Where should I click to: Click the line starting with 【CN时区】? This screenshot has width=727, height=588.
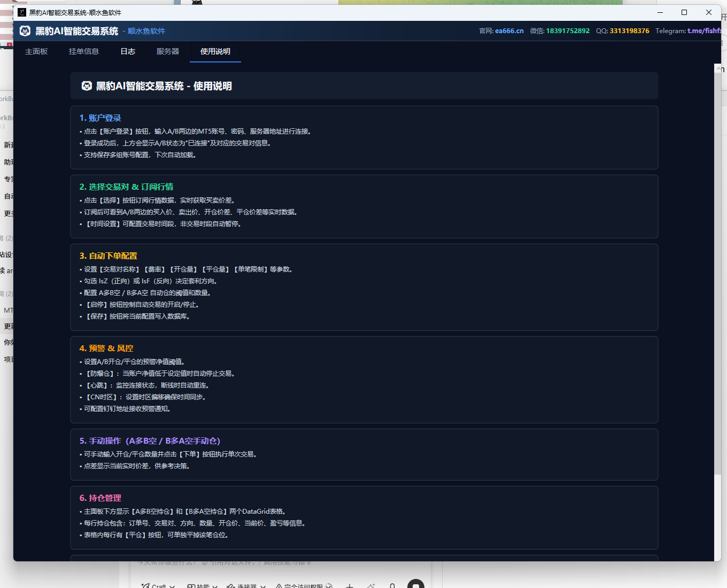pyautogui.click(x=144, y=397)
